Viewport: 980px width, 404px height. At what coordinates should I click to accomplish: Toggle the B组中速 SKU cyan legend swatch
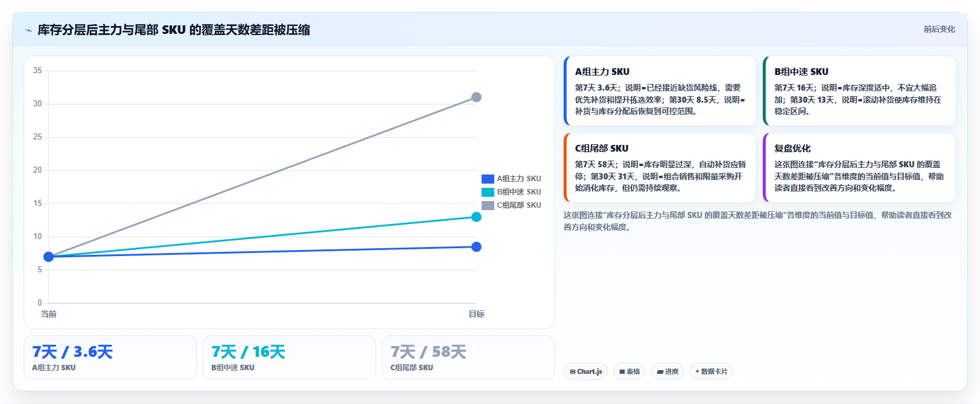[488, 192]
